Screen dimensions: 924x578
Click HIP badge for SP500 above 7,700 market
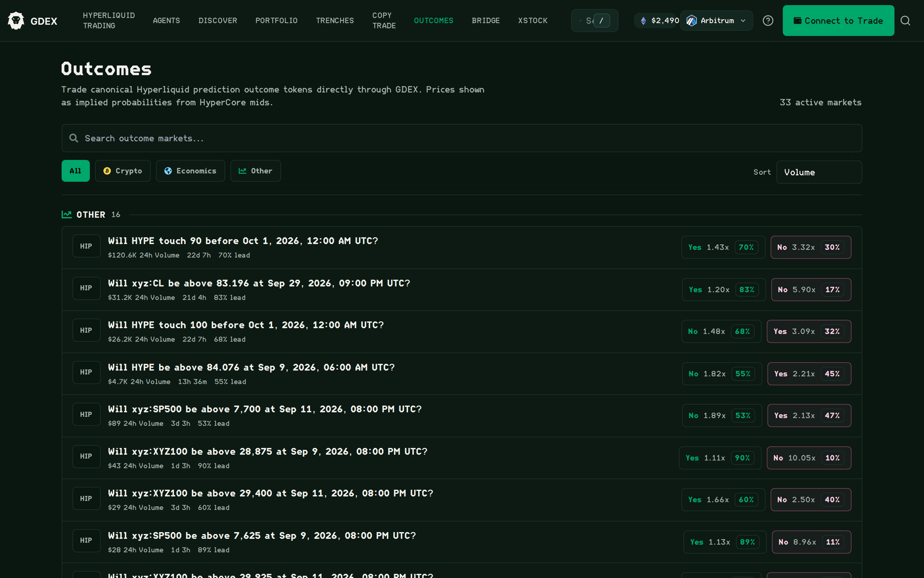tap(86, 414)
